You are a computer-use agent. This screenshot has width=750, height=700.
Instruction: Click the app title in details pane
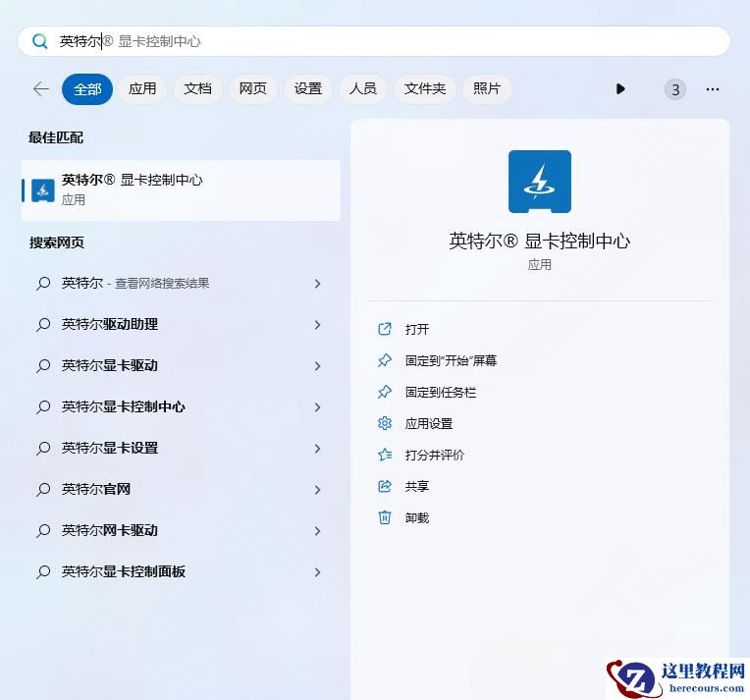pos(540,241)
